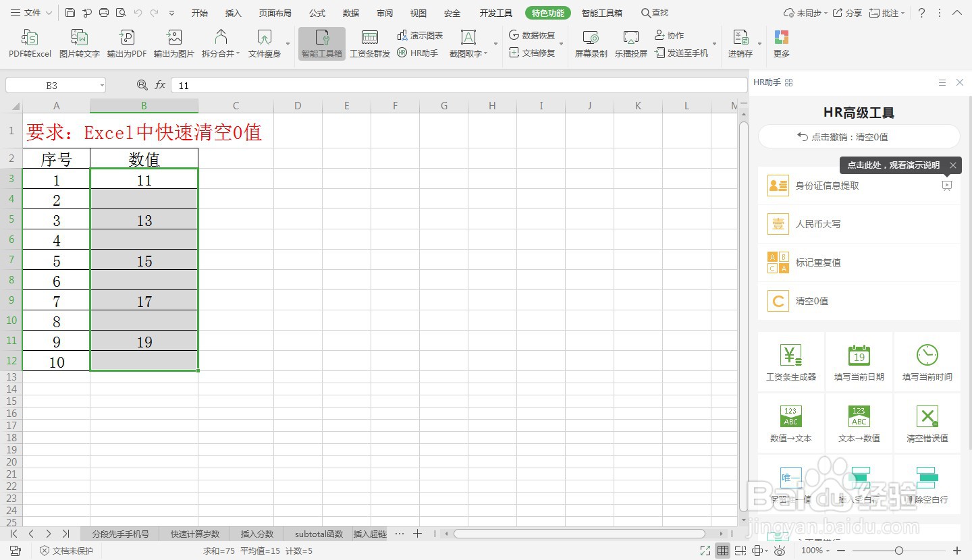
Task: Toggle full screen view in status bar
Action: [705, 551]
